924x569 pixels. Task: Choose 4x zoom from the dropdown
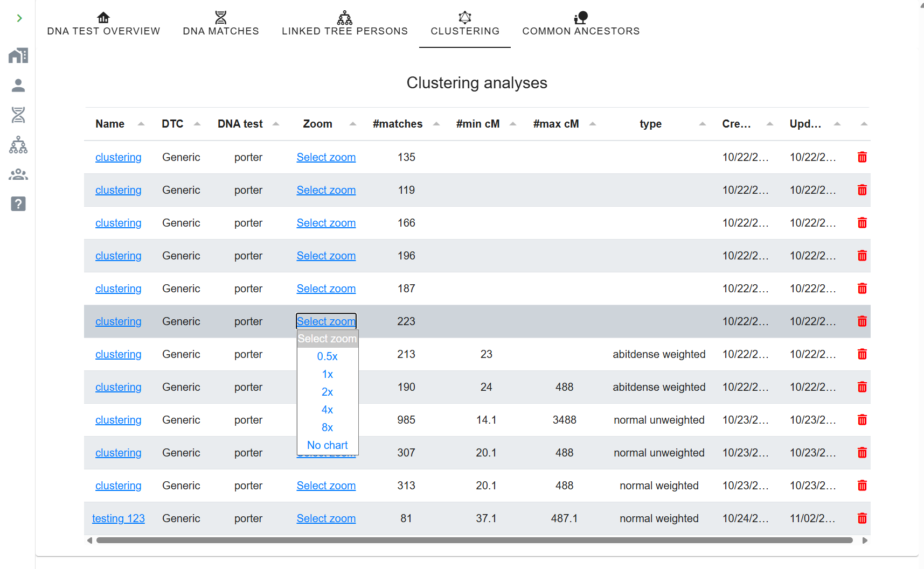pos(328,410)
